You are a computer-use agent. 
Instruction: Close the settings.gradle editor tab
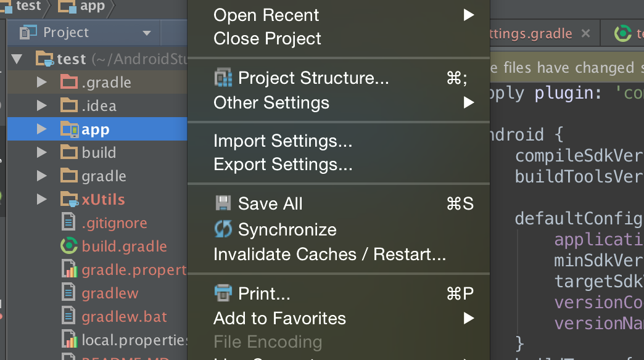tap(585, 33)
